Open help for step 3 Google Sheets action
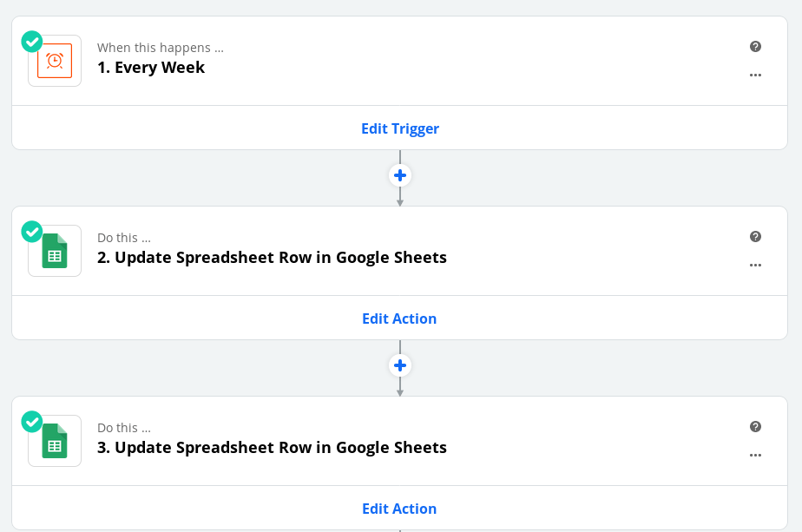Viewport: 802px width, 532px height. pos(755,426)
